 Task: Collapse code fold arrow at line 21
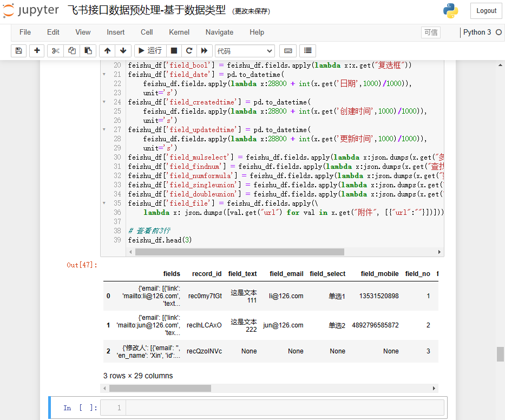click(104, 74)
